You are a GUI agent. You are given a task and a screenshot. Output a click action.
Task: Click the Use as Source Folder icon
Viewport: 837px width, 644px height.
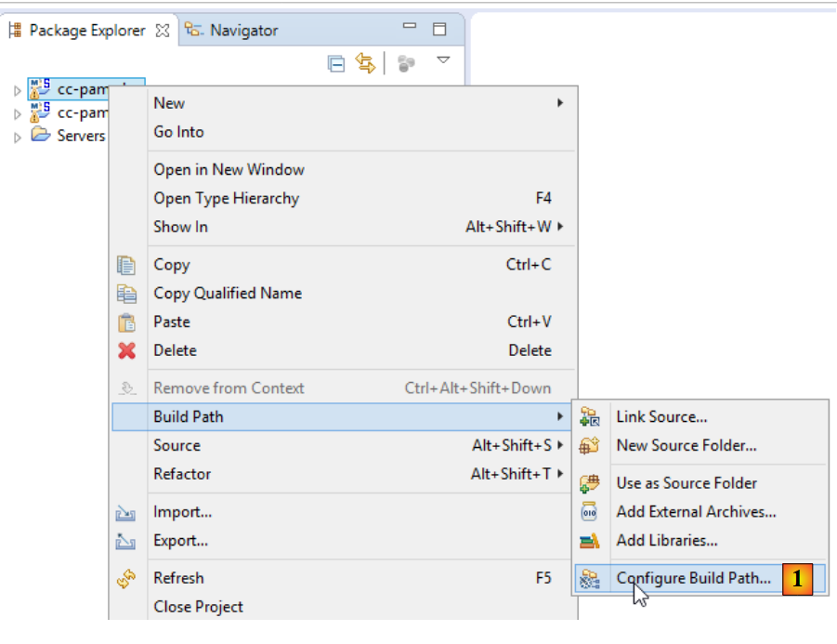click(x=590, y=483)
